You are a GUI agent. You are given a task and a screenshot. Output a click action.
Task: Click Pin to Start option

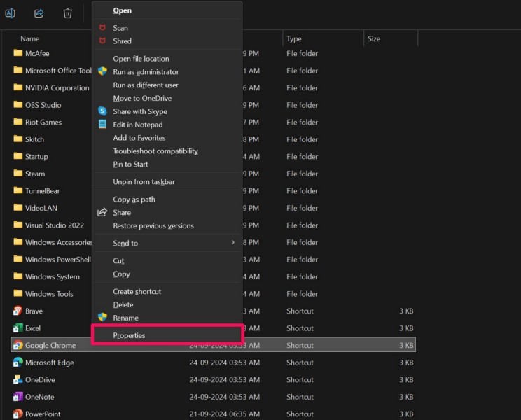[x=131, y=164]
